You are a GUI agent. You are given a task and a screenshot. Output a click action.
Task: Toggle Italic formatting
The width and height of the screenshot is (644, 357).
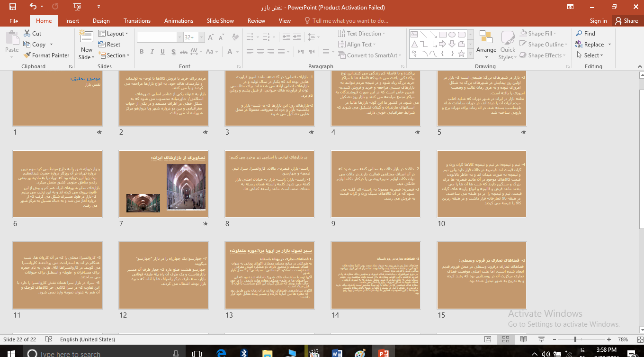pyautogui.click(x=152, y=52)
